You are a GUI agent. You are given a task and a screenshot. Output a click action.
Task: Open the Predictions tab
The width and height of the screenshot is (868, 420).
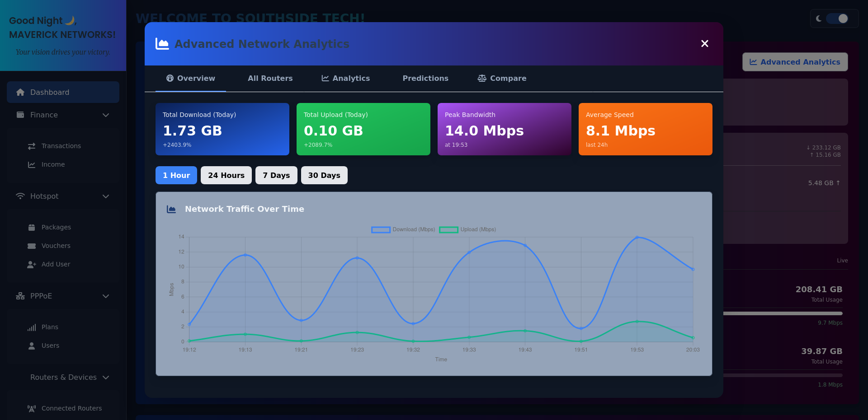425,78
